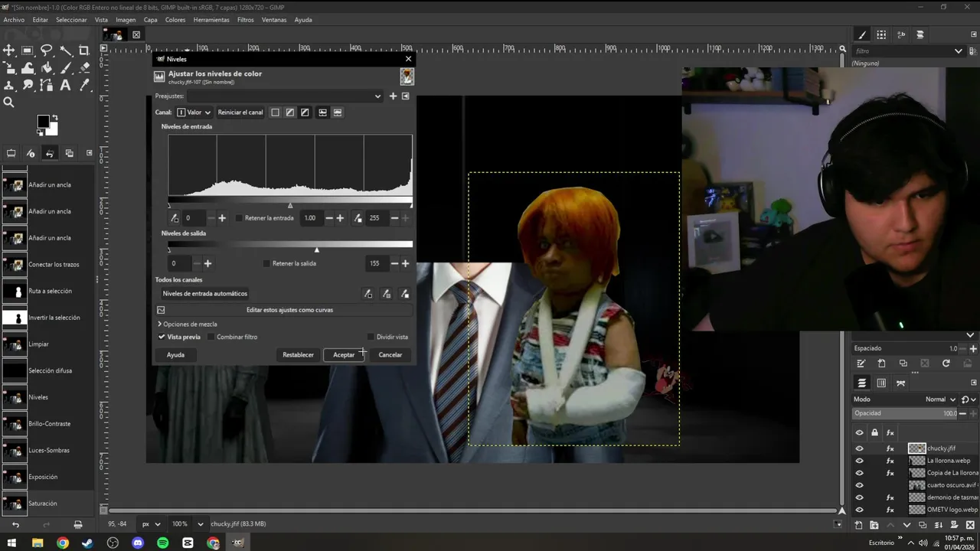
Task: Click the Aceptar button
Action: coord(344,355)
